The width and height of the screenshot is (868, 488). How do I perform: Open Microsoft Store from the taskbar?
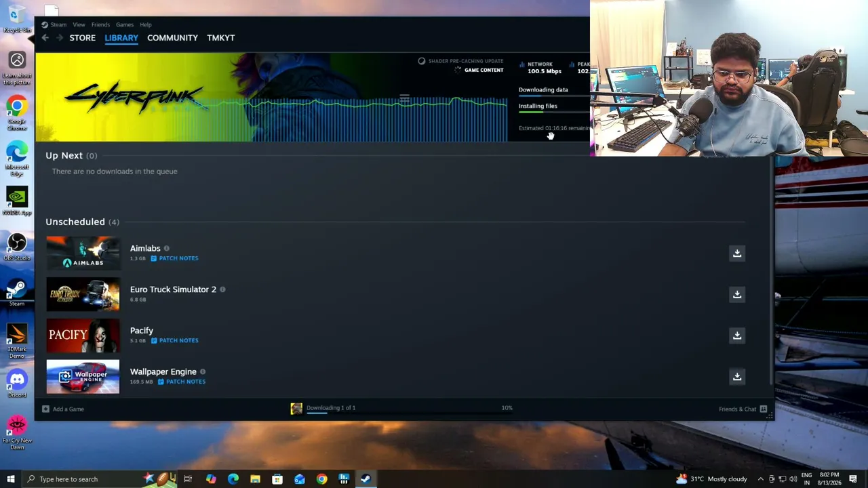pos(277,479)
